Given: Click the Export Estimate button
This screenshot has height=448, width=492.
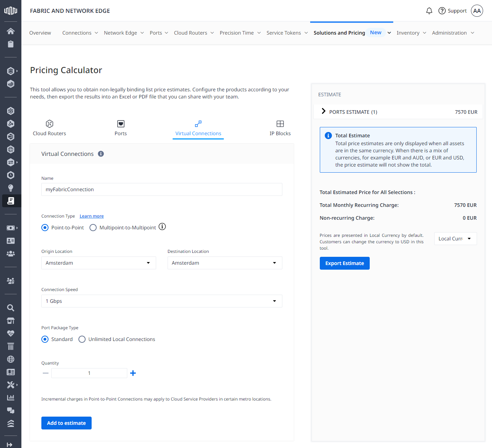Looking at the screenshot, I should tap(345, 263).
